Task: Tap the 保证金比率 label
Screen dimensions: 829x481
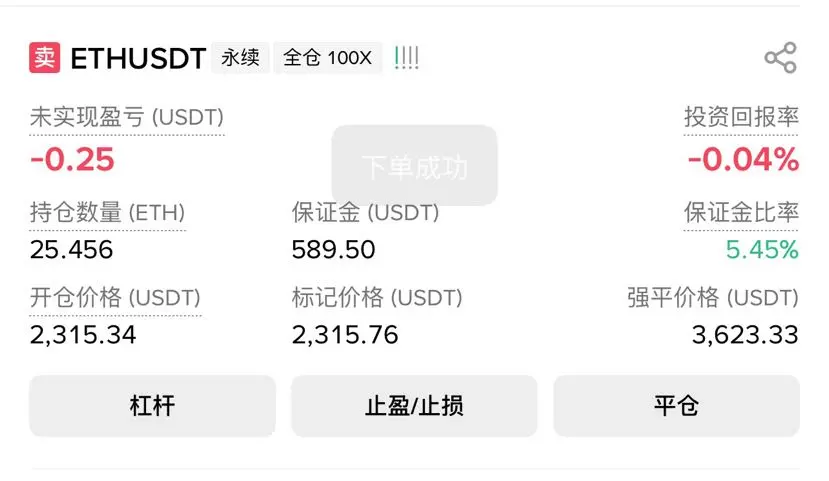Action: (x=741, y=212)
